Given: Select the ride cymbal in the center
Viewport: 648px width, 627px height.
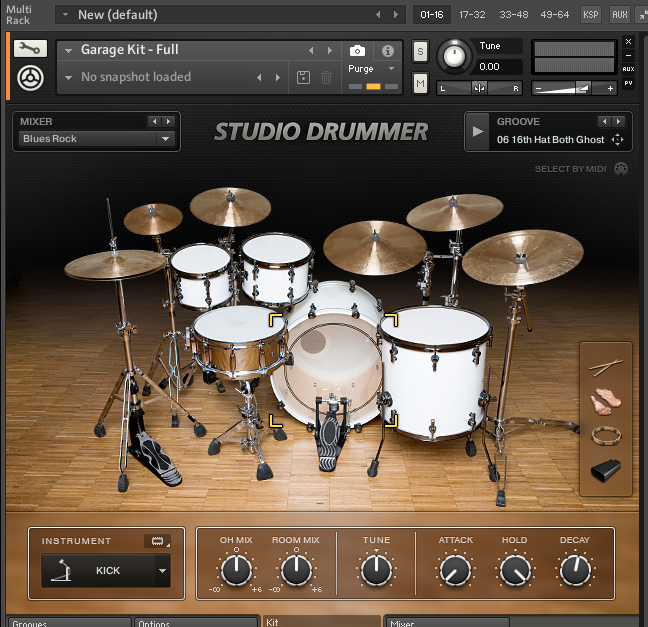Looking at the screenshot, I should coord(374,247).
